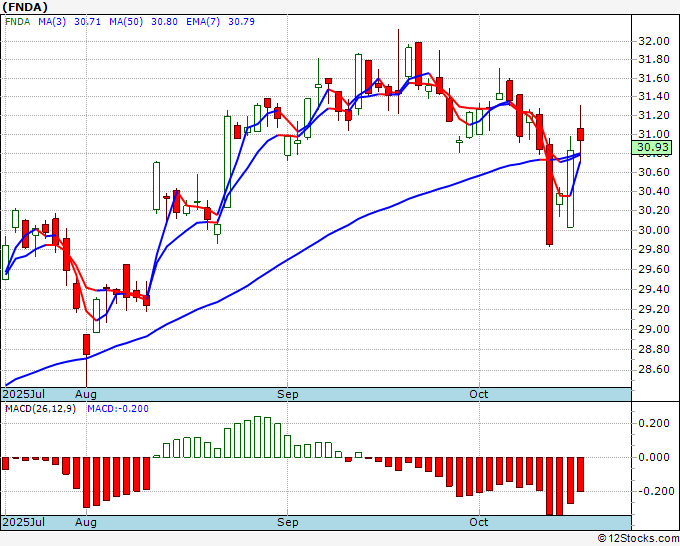The height and width of the screenshot is (546, 680).
Task: Click 2025Jul on the price chart axis
Action: (x=23, y=394)
